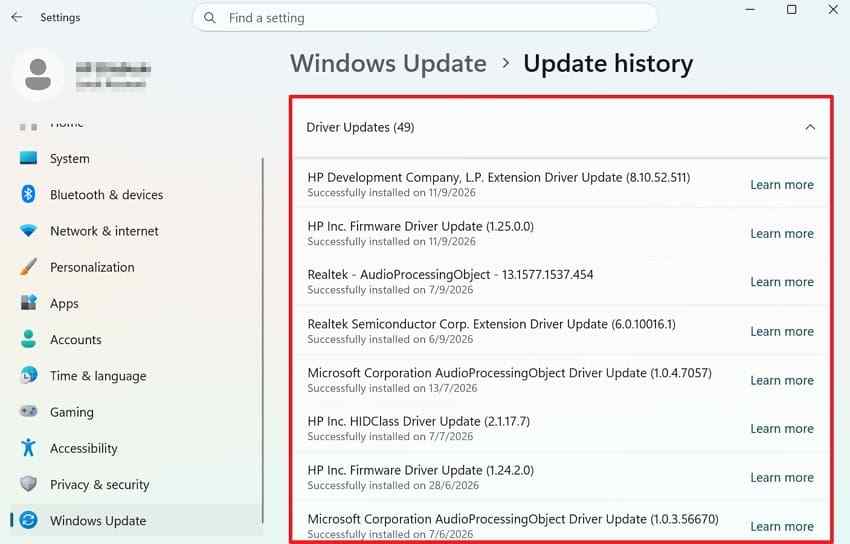Click the Update history page title
Screen dimensions: 850x544
click(608, 63)
